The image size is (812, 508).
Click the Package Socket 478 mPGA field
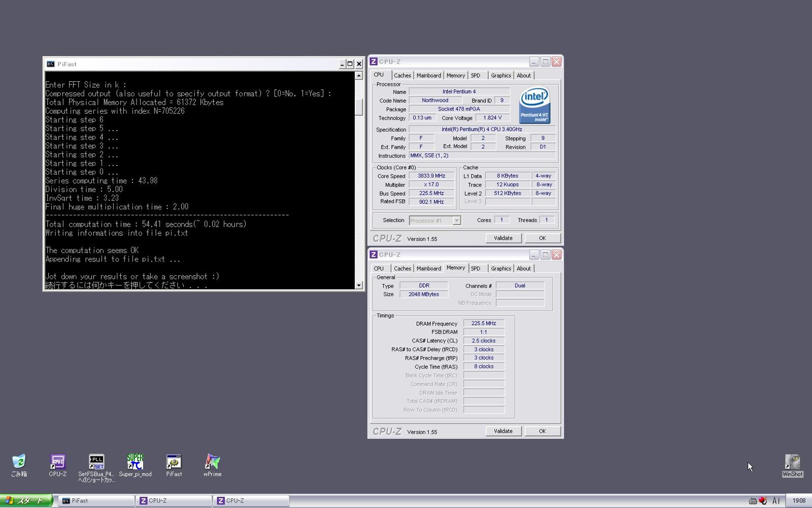459,109
